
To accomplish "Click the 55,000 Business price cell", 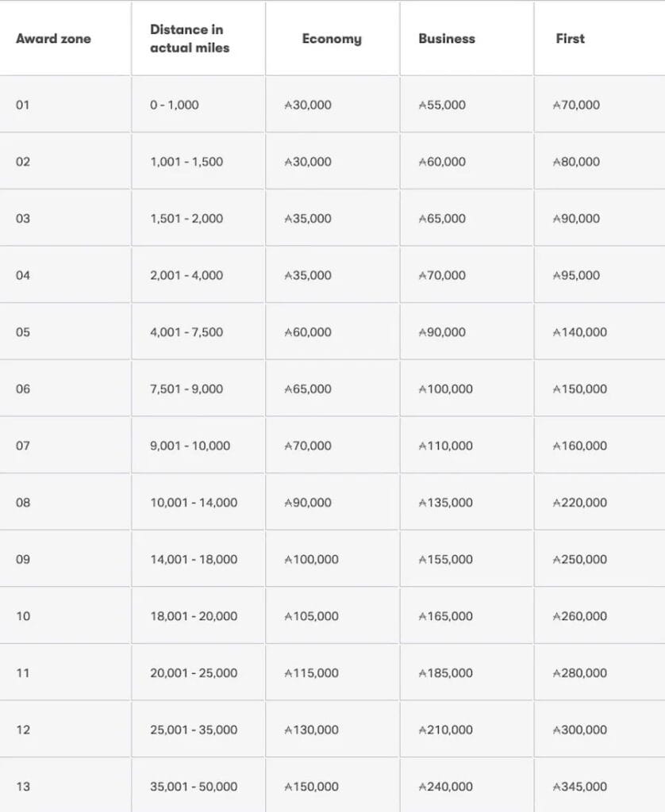I will 442,105.
